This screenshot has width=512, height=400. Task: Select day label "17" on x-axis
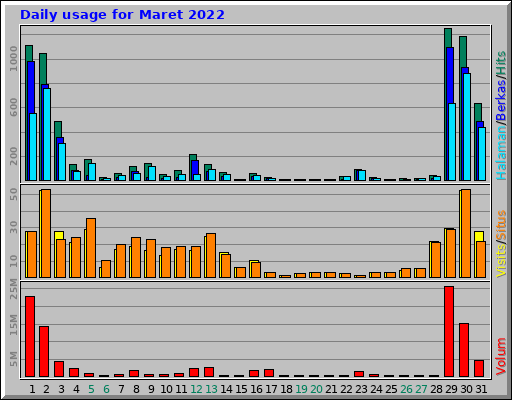click(x=271, y=389)
